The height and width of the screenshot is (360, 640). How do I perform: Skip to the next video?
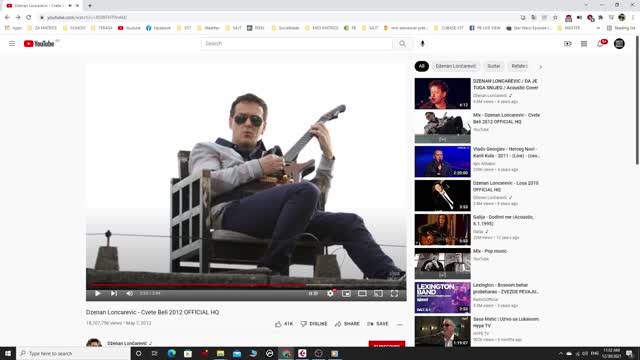coord(114,293)
